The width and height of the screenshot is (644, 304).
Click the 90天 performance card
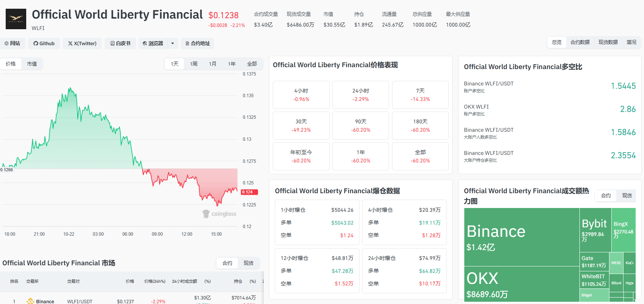tap(361, 126)
